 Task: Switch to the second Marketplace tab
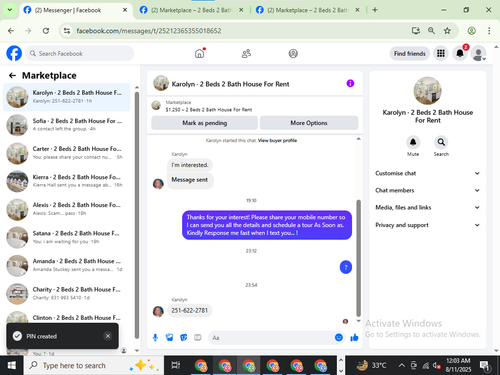192,10
